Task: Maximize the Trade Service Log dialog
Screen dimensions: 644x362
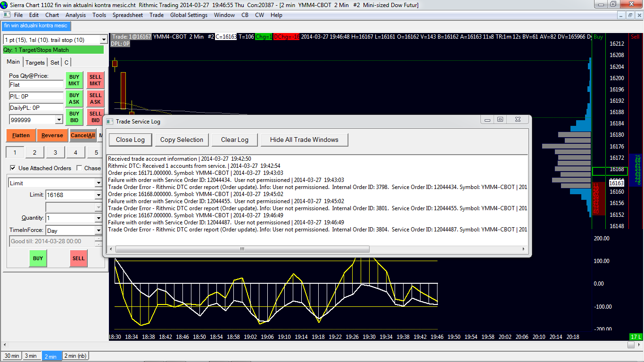Action: pos(500,120)
